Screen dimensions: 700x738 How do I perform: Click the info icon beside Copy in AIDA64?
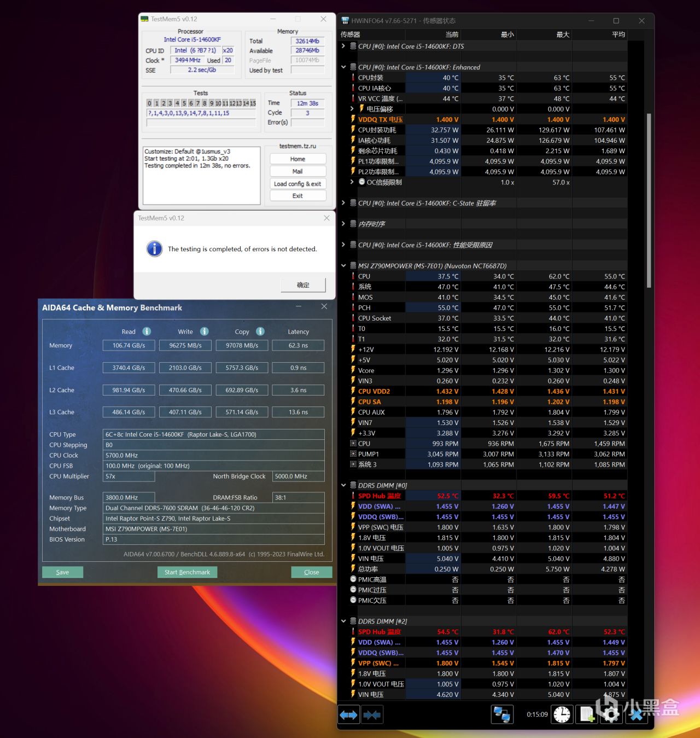point(260,332)
